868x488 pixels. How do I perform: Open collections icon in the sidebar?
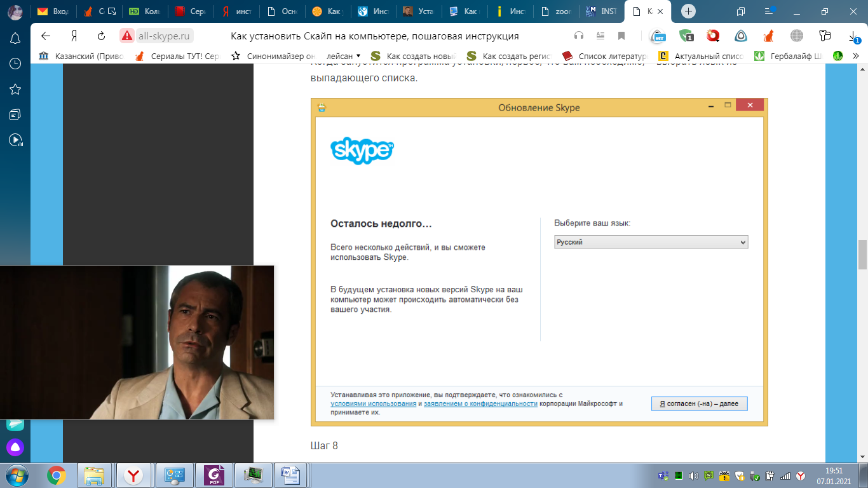(15, 114)
